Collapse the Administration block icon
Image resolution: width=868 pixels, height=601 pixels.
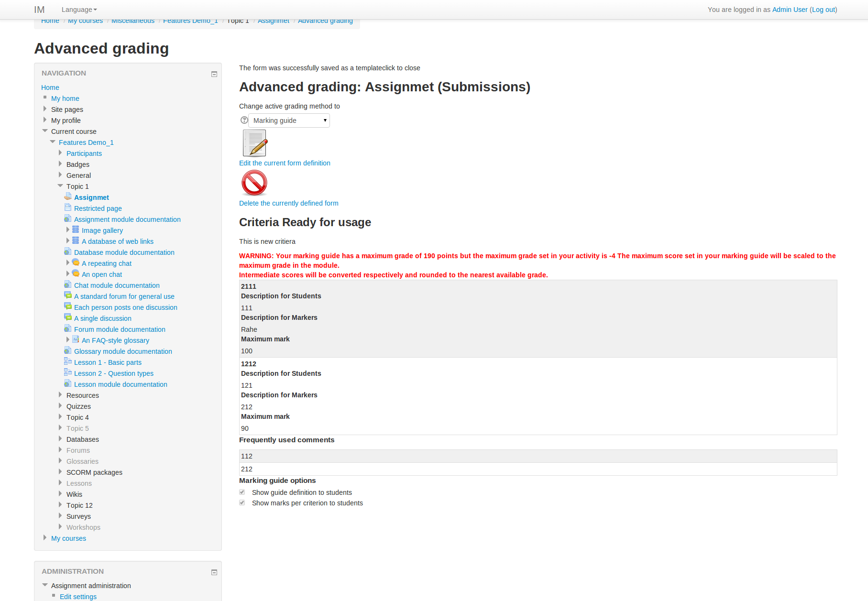(x=214, y=572)
